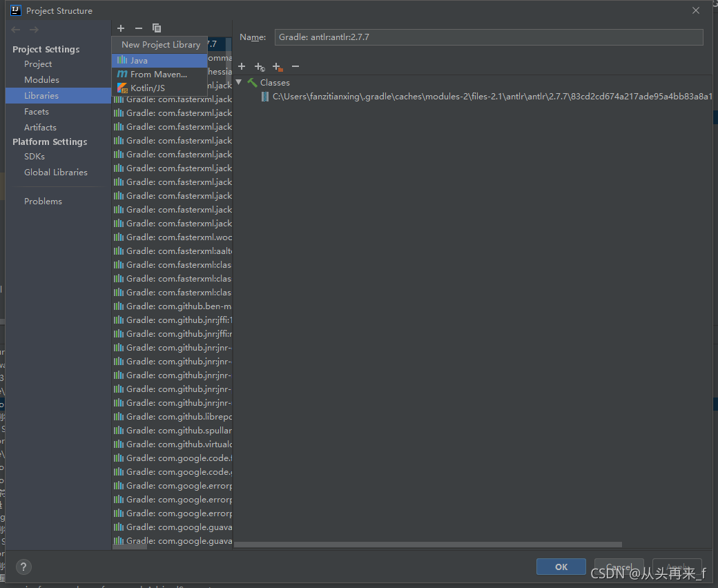
Task: Collapse the Classes tree node
Action: pos(239,82)
